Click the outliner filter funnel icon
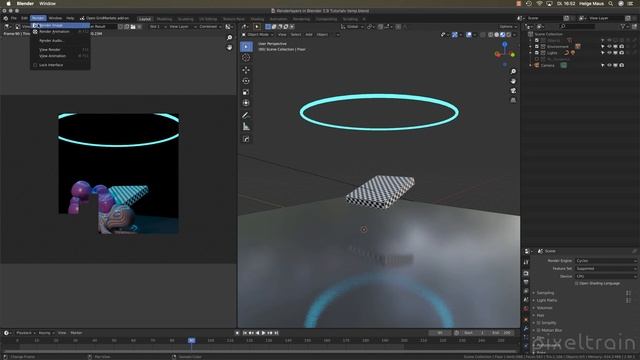Viewport: 640px width, 360px height. [623, 26]
